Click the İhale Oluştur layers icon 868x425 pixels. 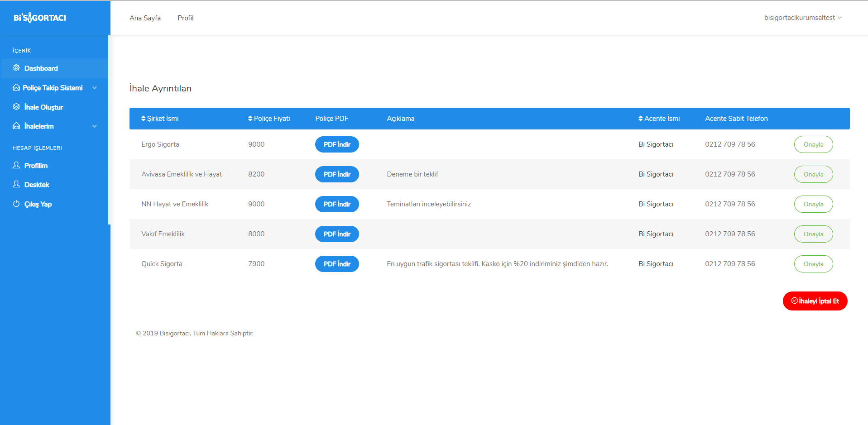pos(16,107)
